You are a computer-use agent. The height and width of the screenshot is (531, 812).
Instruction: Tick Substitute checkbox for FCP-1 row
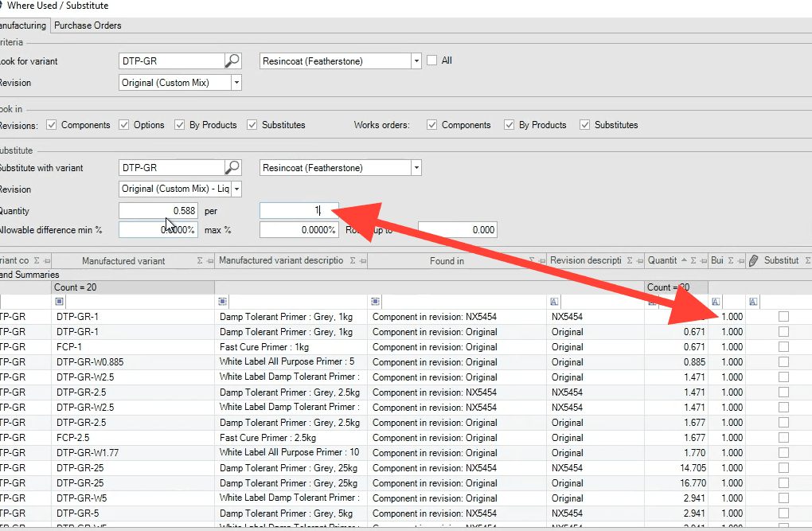point(783,346)
